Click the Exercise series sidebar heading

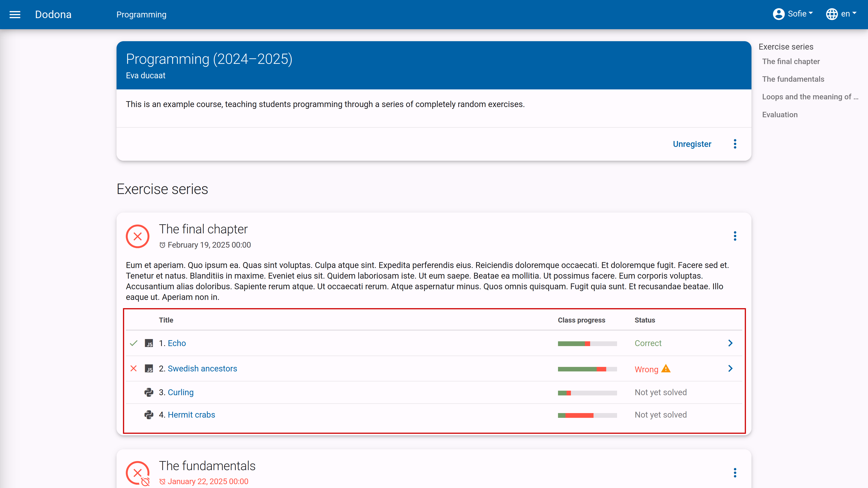786,47
